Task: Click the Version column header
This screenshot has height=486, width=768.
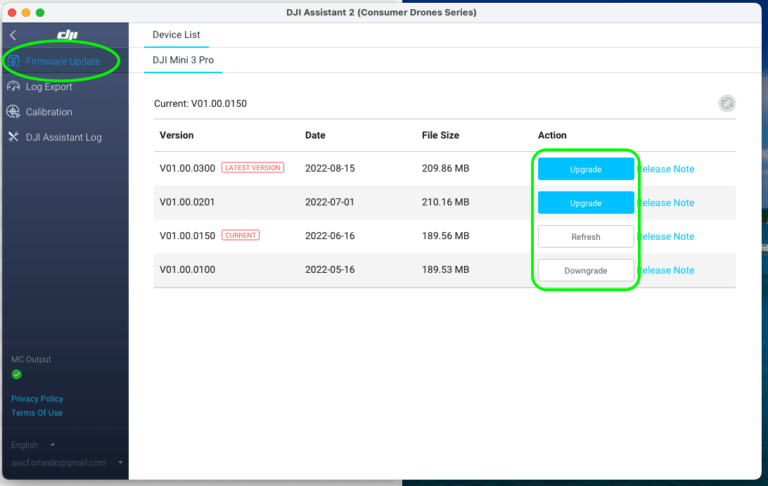Action: click(x=176, y=135)
